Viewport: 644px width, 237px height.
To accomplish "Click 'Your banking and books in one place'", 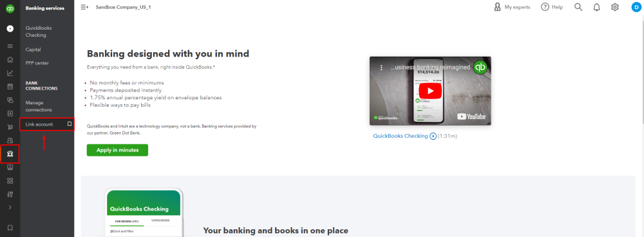I will tap(276, 231).
